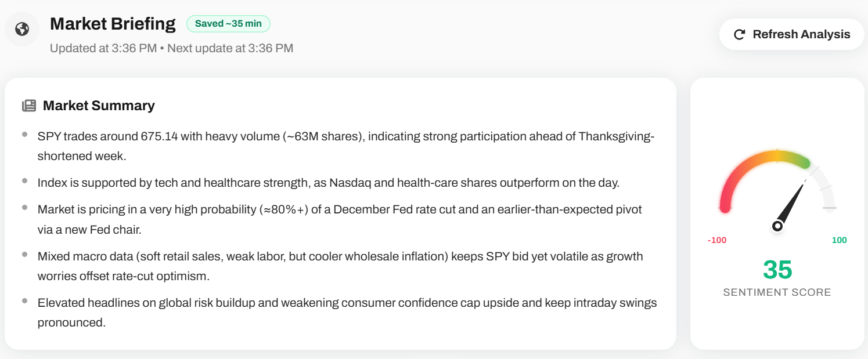Click the globe icon beside Market Briefing
This screenshot has width=868, height=359.
coord(22,29)
